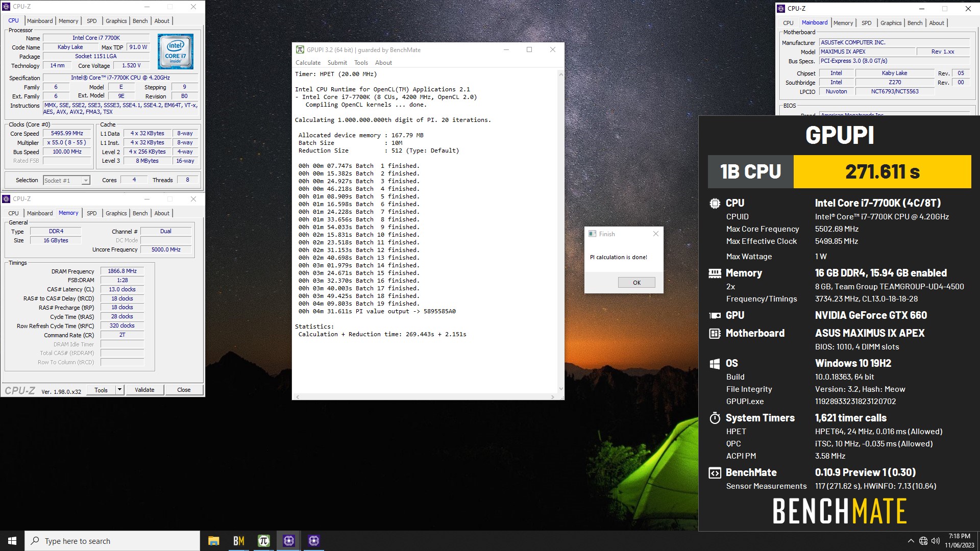
Task: Maximize the GPUPI window
Action: pyautogui.click(x=529, y=49)
